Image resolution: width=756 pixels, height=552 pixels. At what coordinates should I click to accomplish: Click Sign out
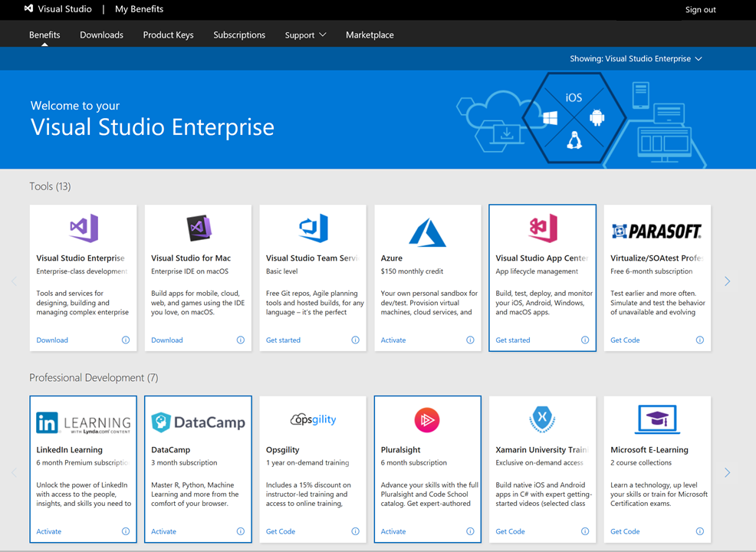pyautogui.click(x=700, y=10)
